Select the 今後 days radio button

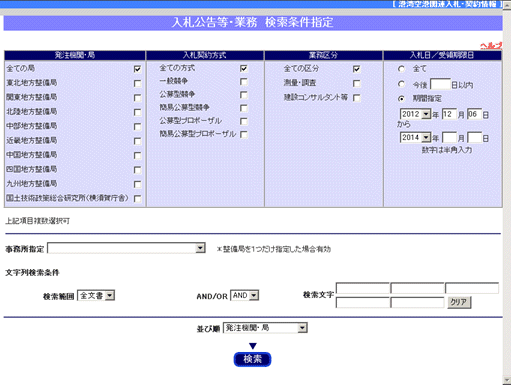click(402, 84)
